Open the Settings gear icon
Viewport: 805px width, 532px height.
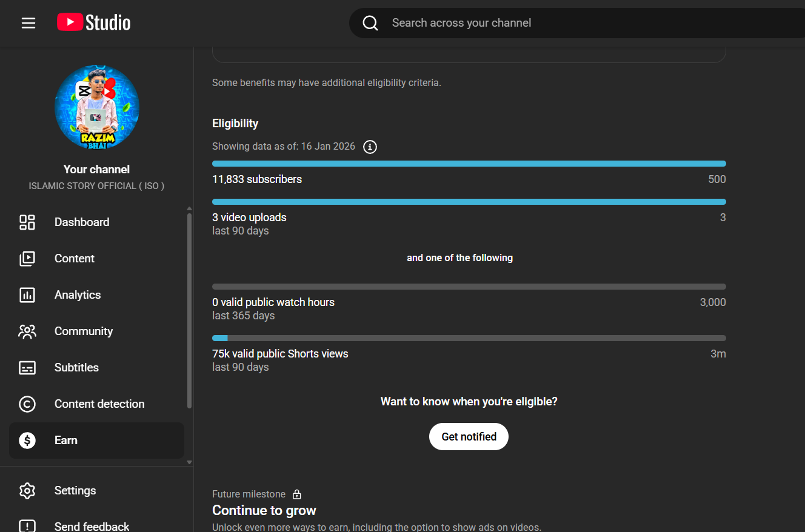[27, 491]
